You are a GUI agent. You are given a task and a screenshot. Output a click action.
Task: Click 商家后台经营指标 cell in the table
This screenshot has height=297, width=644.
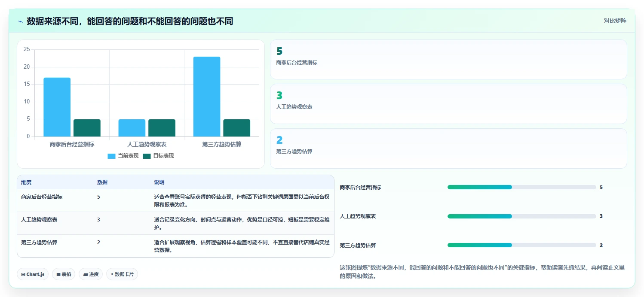tap(42, 197)
